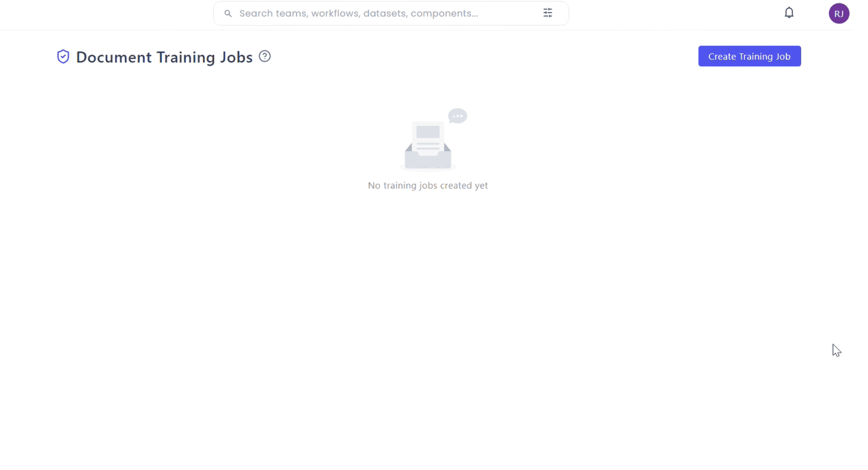Focus the global search text field
Screen dimensions: 868x470
point(383,14)
